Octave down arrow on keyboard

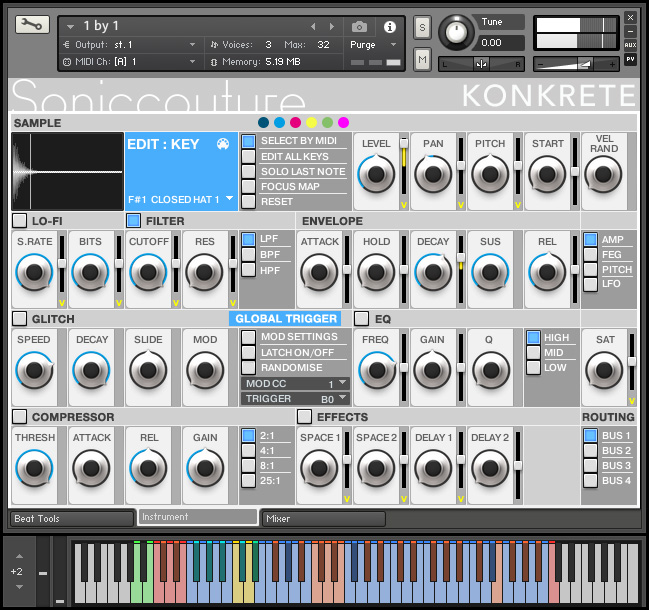pyautogui.click(x=19, y=587)
